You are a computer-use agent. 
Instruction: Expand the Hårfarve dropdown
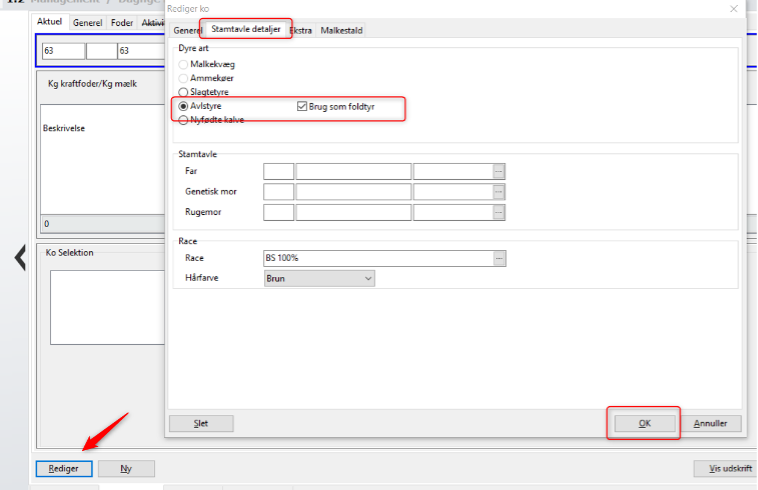click(x=368, y=278)
